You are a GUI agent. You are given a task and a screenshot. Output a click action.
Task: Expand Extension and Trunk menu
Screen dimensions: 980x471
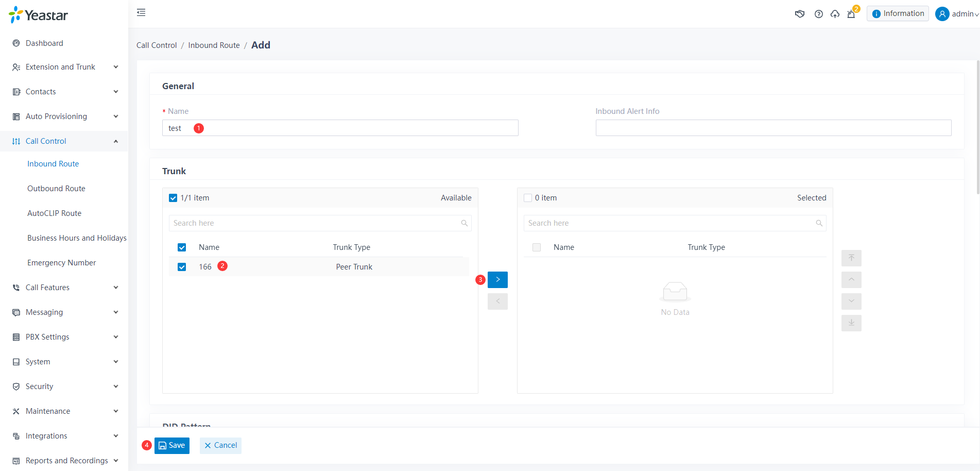pos(64,67)
